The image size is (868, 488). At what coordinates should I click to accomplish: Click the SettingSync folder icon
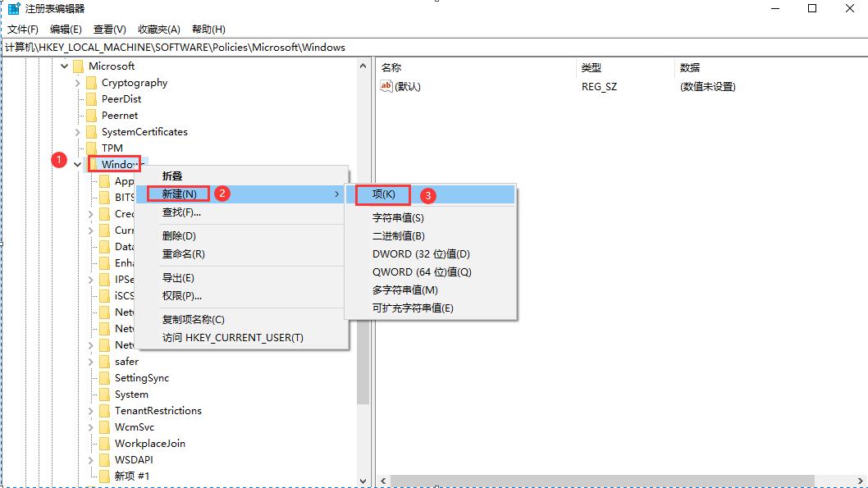click(105, 377)
